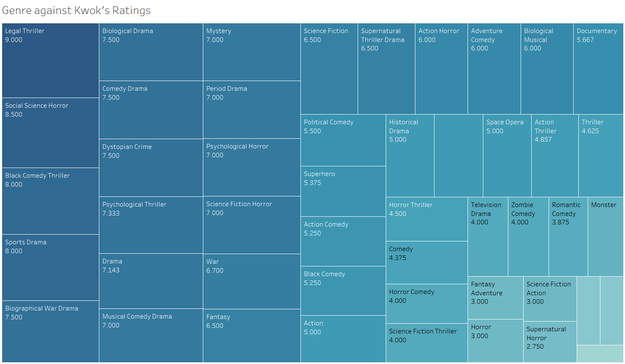
Task: Select the Social Science Horror tile
Action: (x=50, y=133)
